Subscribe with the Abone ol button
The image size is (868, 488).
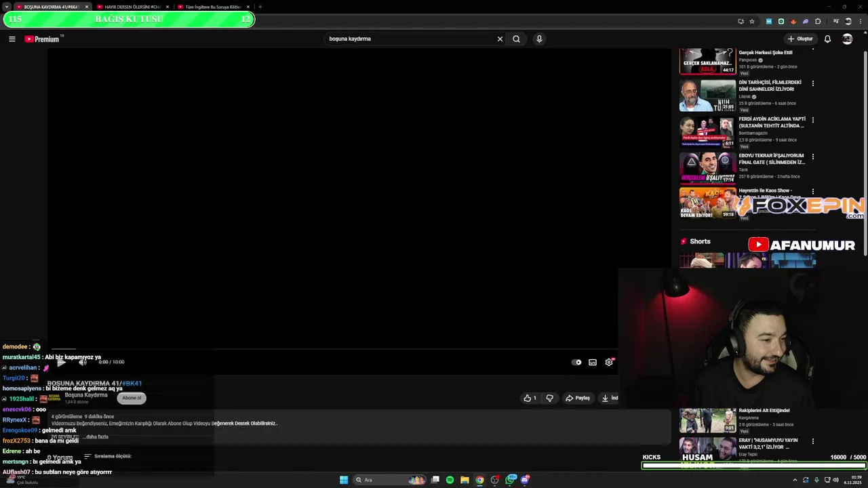click(132, 398)
